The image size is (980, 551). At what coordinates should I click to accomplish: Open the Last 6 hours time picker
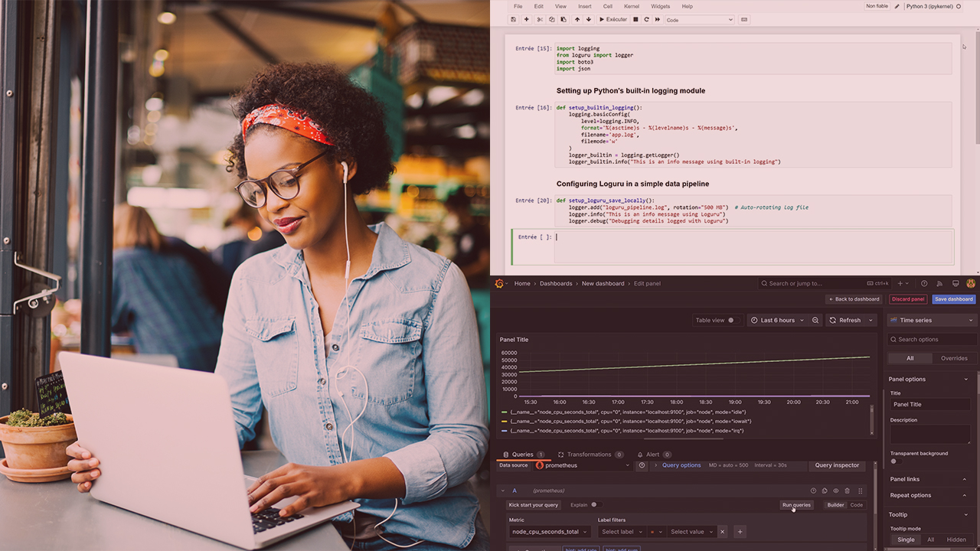point(777,320)
